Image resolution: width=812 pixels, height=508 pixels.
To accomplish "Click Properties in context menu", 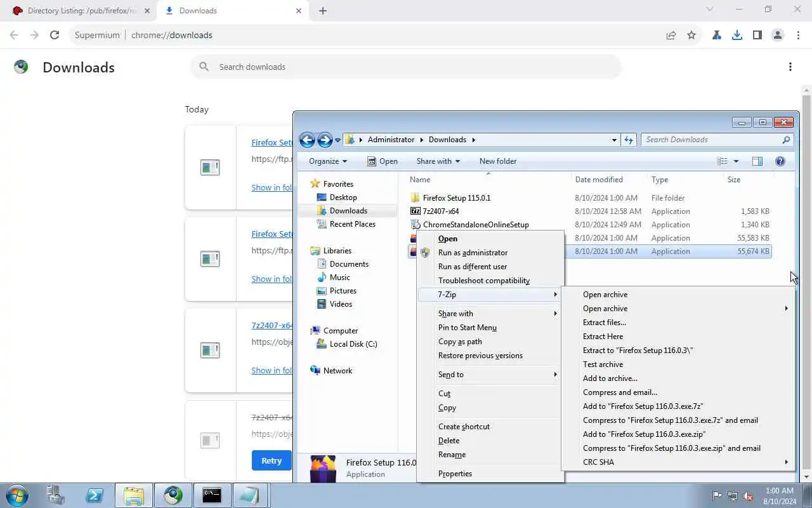I will point(490,474).
